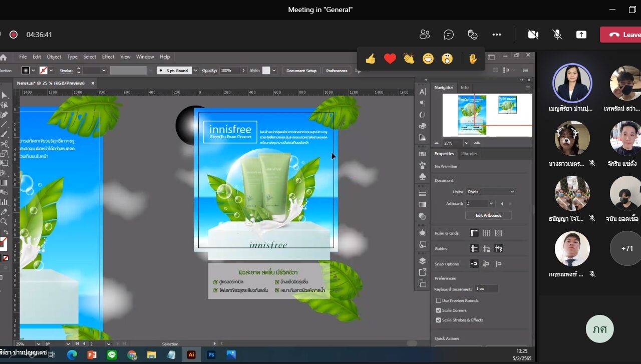Open the Color palette panel icon
Viewport: 641px width, 364px height.
(422, 126)
